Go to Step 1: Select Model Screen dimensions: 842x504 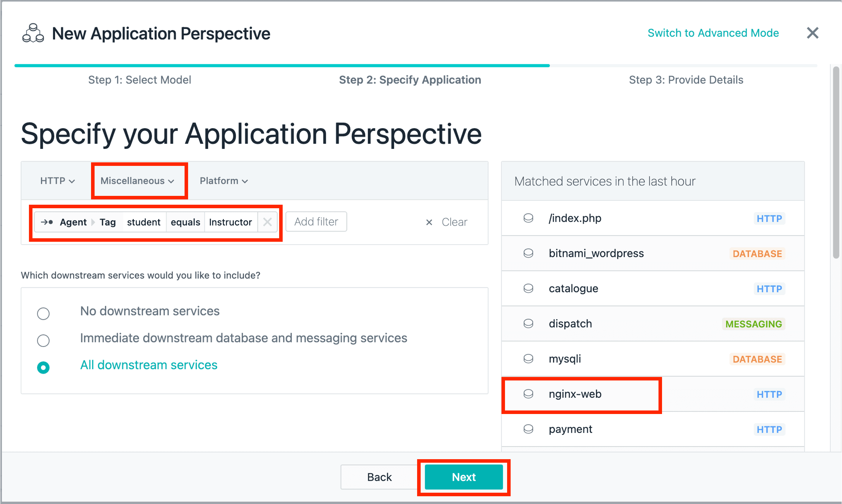[x=139, y=80]
